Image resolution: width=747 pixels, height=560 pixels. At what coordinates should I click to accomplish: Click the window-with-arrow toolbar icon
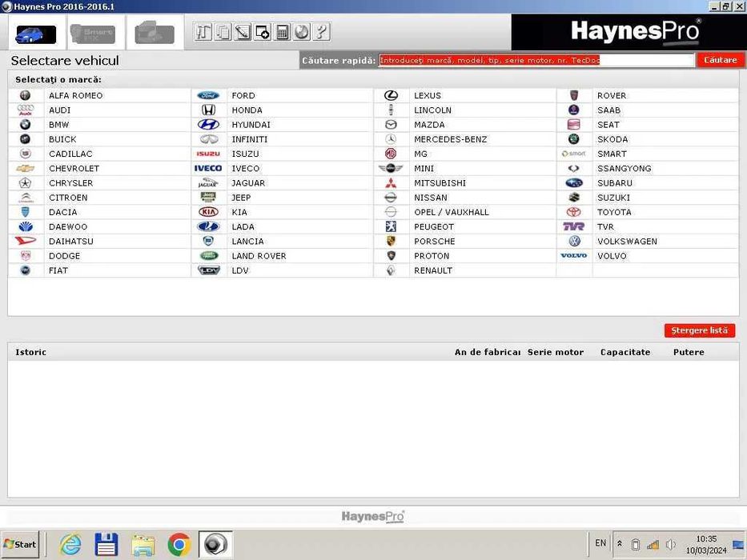click(x=263, y=32)
